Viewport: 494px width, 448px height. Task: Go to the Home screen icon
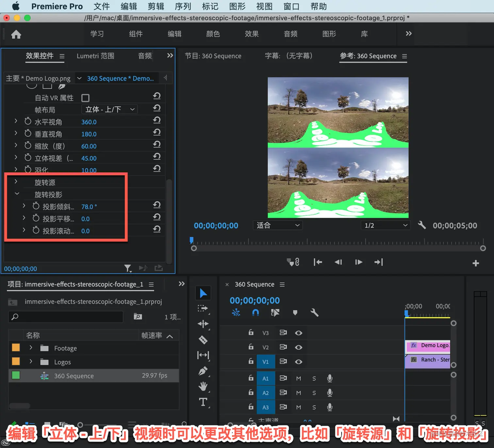pyautogui.click(x=16, y=34)
